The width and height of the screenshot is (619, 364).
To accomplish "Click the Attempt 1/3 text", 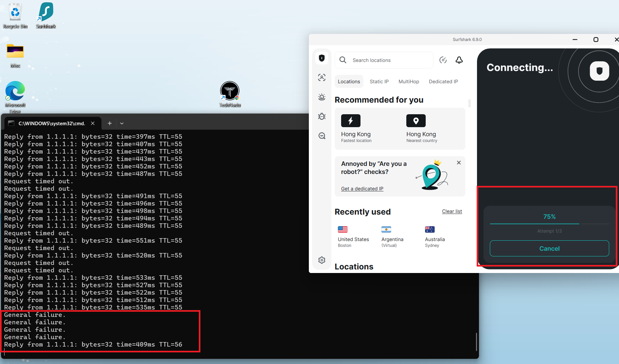I will (549, 231).
